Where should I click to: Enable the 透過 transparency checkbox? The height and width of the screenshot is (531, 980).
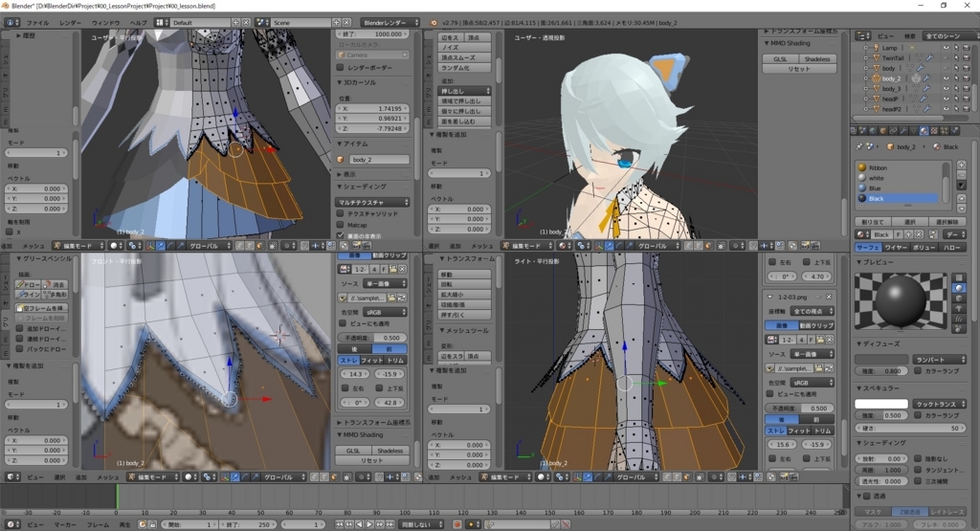[x=867, y=496]
